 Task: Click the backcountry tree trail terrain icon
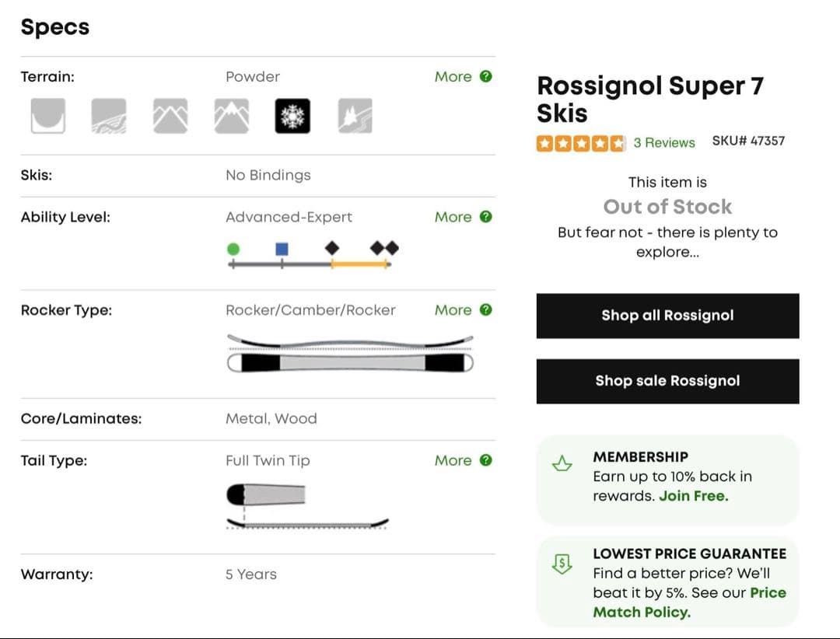(355, 117)
